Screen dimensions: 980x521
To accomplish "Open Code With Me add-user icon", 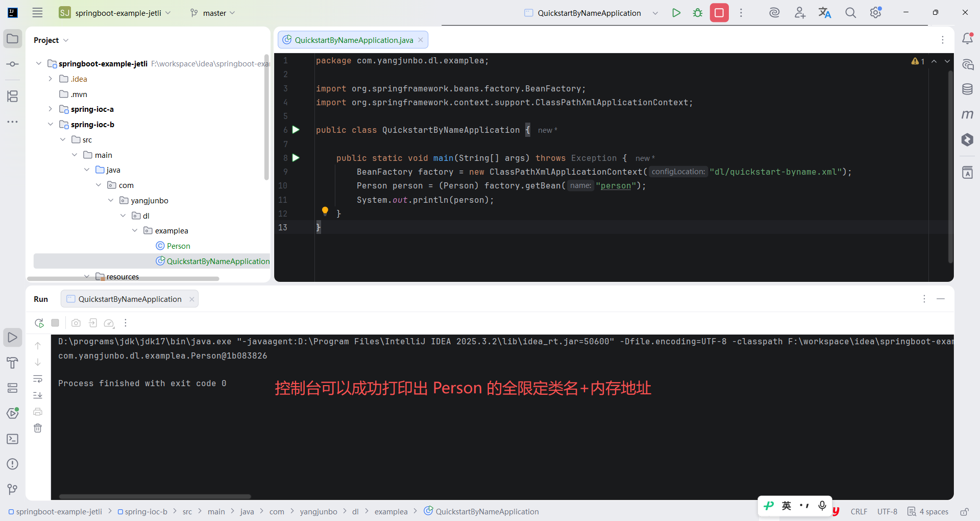I will pos(800,13).
